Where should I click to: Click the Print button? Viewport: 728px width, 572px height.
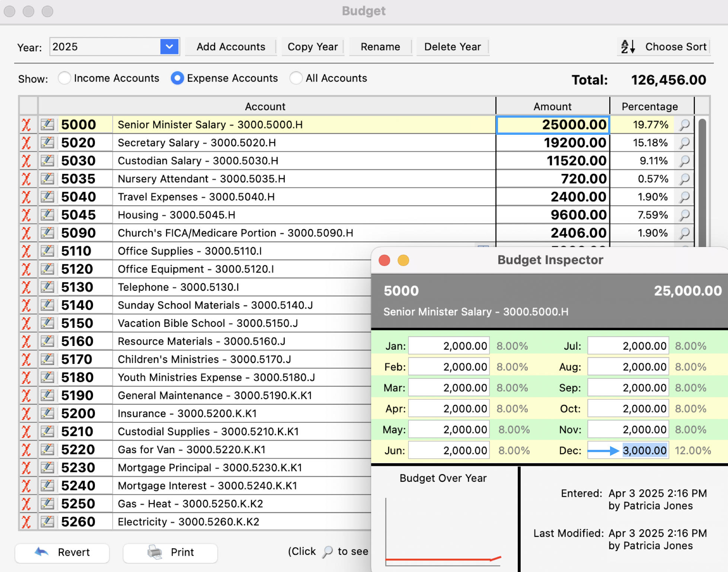[x=170, y=552]
